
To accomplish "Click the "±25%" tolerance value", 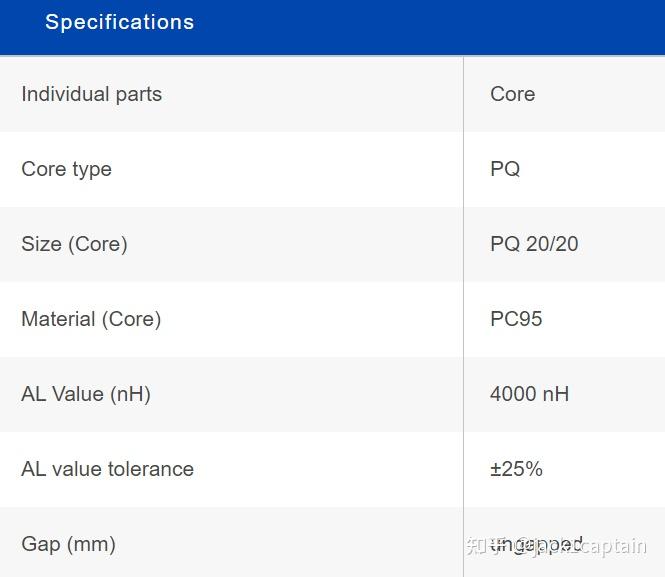I will click(x=516, y=469).
